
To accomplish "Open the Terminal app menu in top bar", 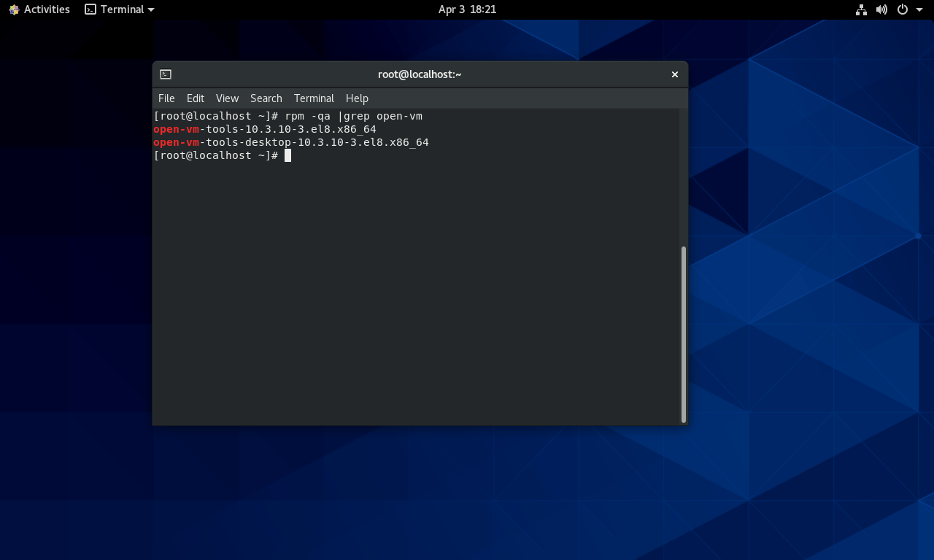I will (x=120, y=9).
